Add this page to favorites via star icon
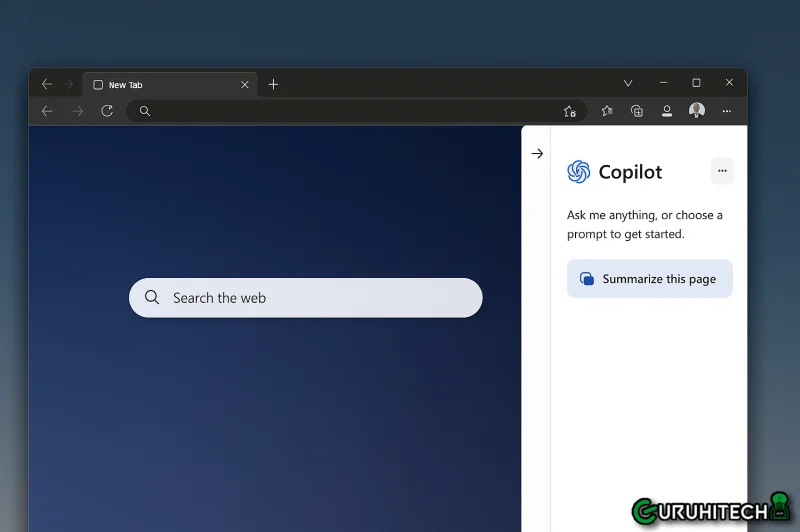 tap(570, 111)
